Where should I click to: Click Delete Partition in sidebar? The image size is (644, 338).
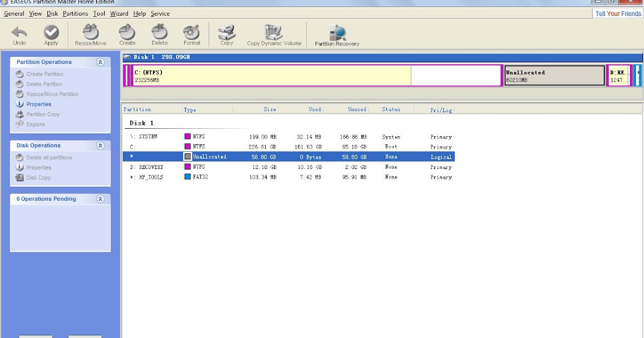(45, 84)
